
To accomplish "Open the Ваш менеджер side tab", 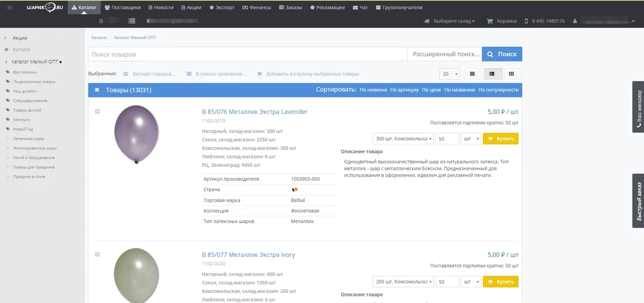I will [638, 107].
